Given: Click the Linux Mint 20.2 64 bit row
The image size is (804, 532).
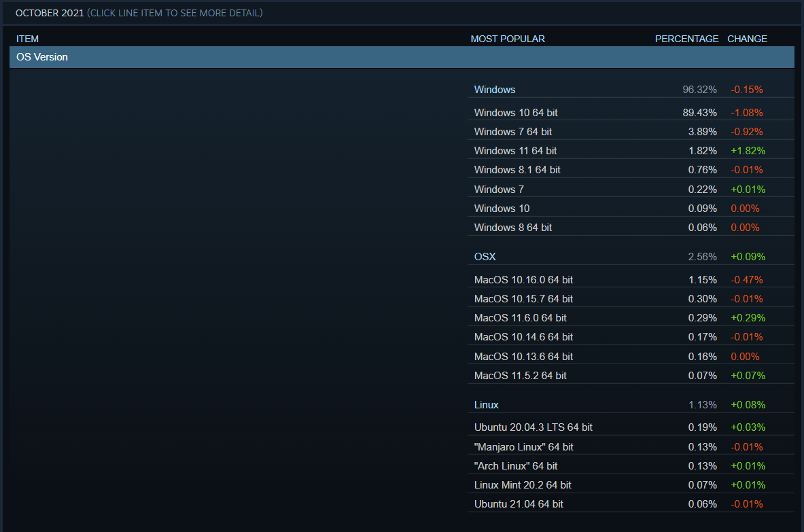Looking at the screenshot, I should click(x=631, y=485).
